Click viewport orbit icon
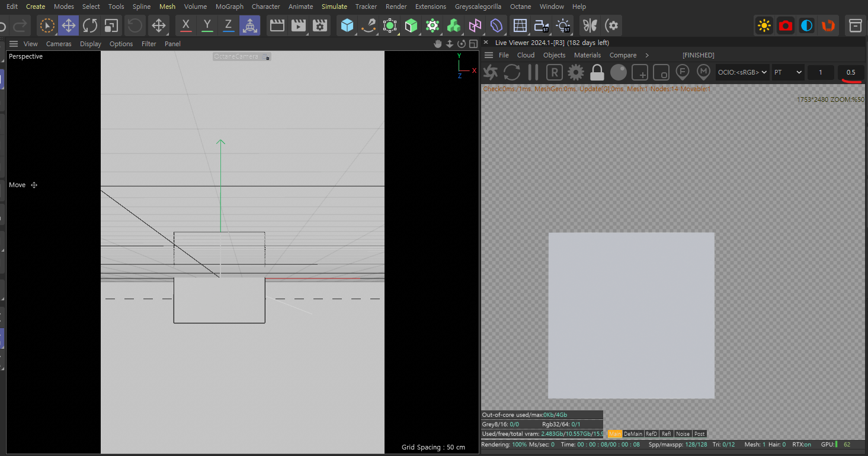 click(461, 44)
